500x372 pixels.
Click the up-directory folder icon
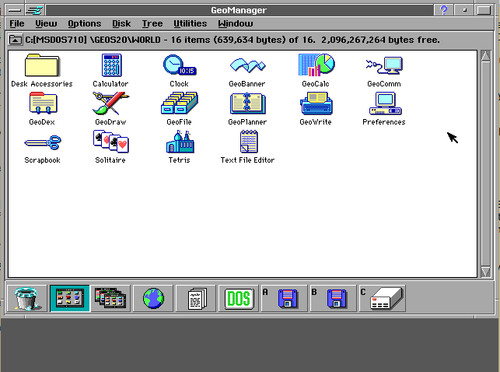15,40
